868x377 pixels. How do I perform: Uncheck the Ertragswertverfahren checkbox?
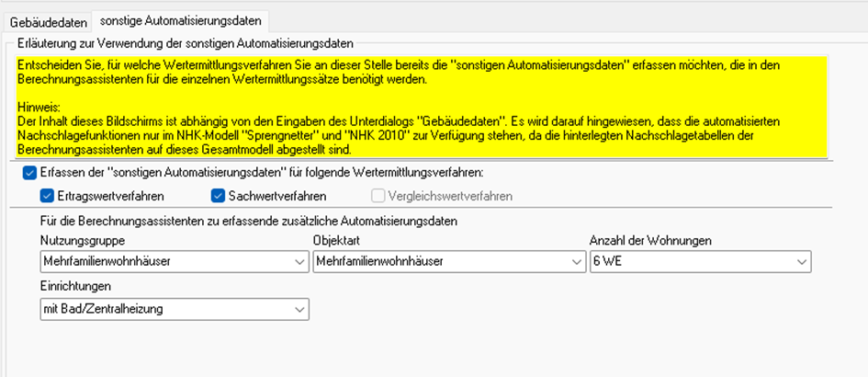47,195
